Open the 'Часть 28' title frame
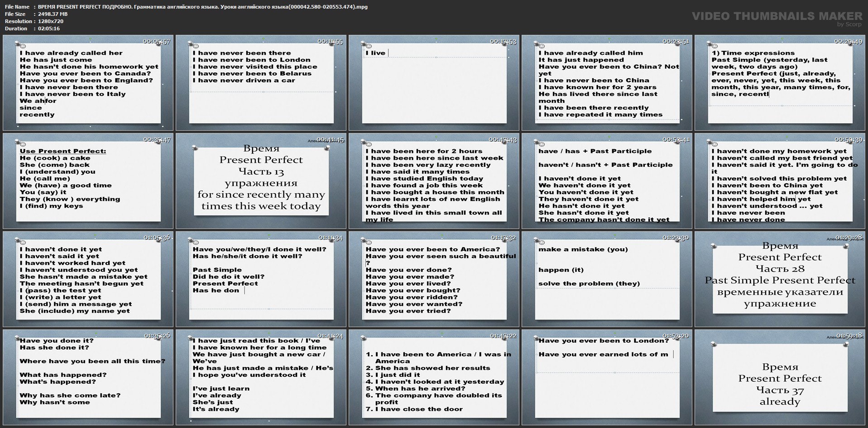 point(780,279)
